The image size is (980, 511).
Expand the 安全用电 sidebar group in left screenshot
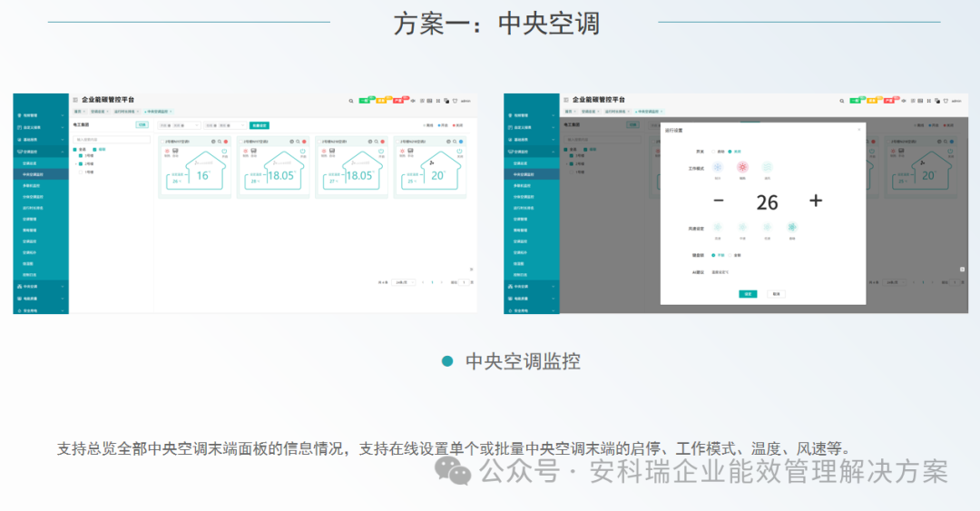point(41,310)
